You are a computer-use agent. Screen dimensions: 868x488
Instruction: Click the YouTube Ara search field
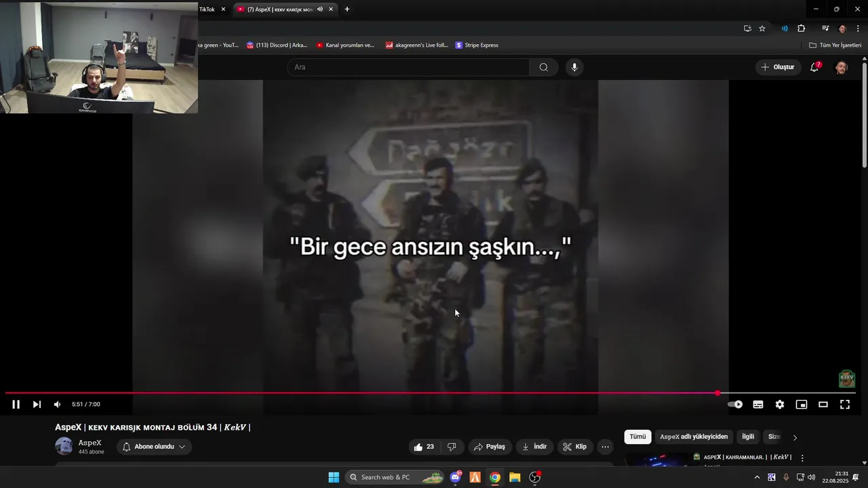[x=409, y=67]
